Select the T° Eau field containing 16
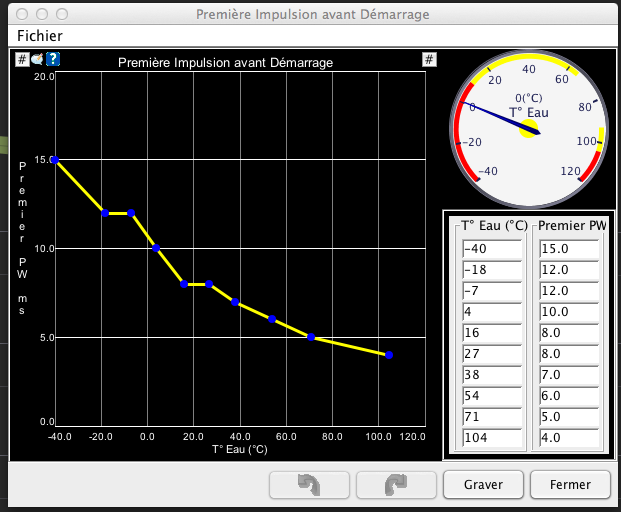Viewport: 621px width, 512px height. (492, 333)
